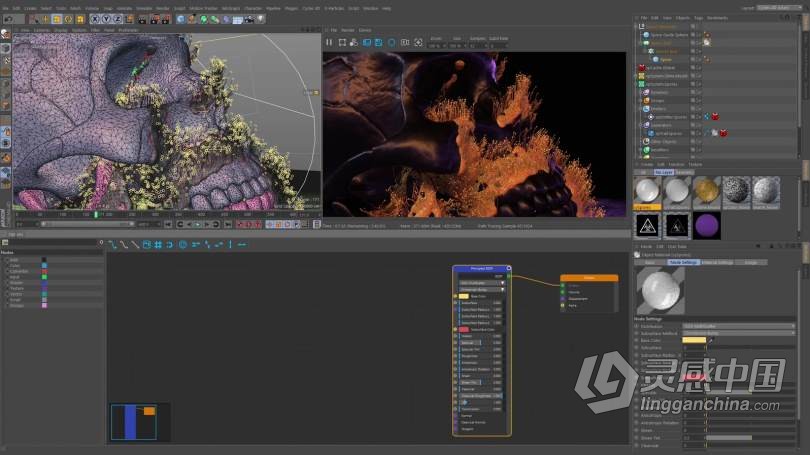Click the blue Cube primitive icon

181,19
